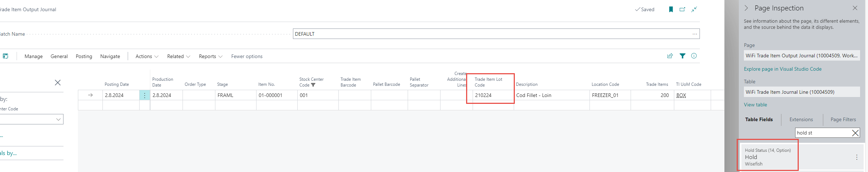Click the information circle icon

694,56
